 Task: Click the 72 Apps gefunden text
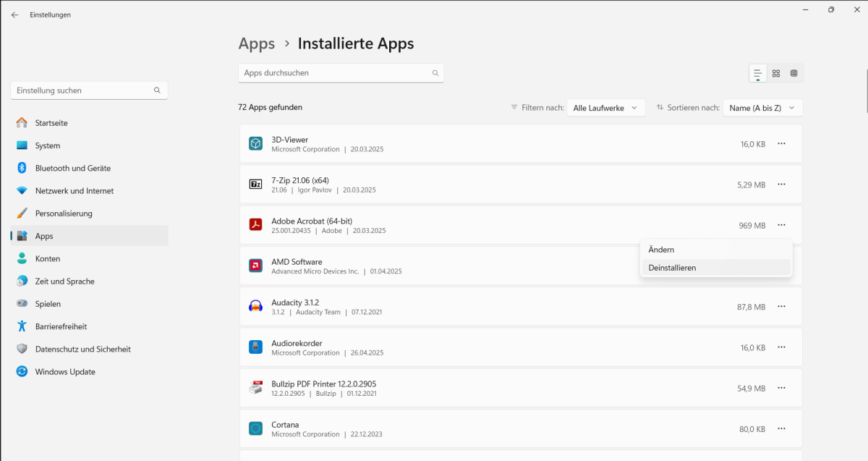point(270,107)
